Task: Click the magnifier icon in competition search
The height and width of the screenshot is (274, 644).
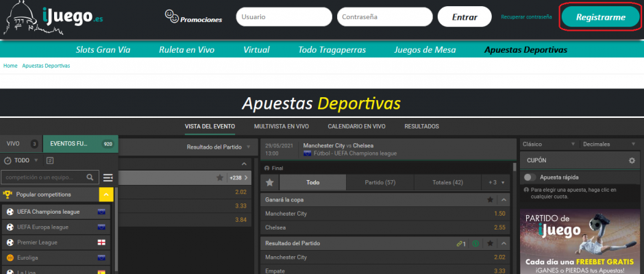Action: coord(90,177)
